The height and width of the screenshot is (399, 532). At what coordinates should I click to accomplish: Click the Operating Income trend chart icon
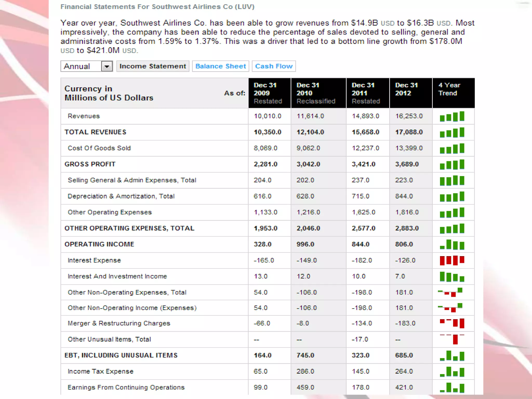click(452, 244)
